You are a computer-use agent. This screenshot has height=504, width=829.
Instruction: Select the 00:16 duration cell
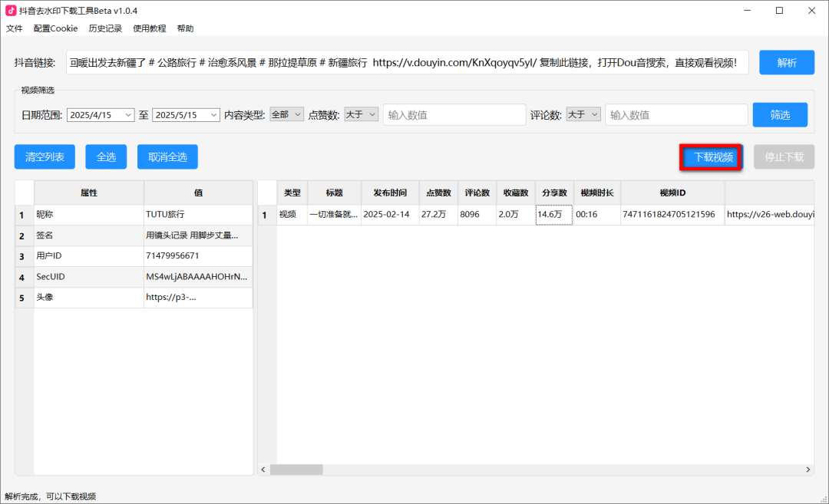(597, 215)
